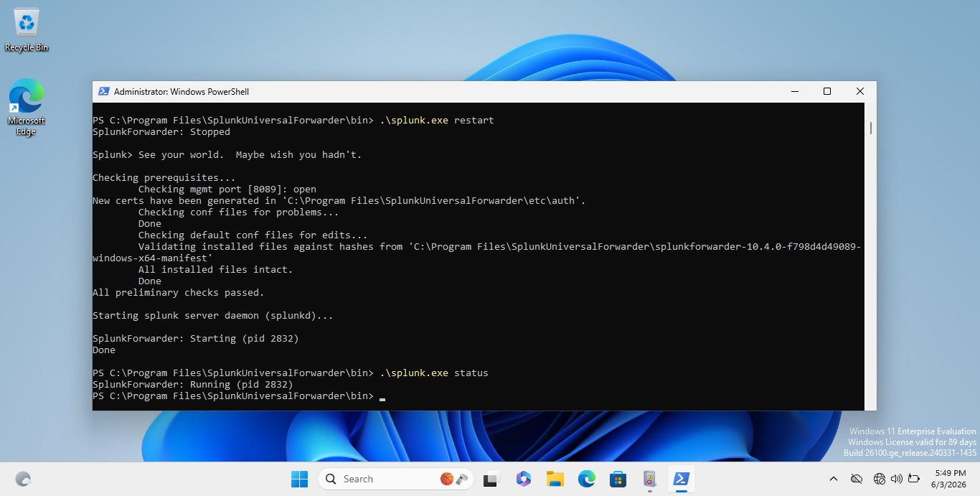
Task: Click 'SplunkForwarder: Starting (pid 2832)' line
Action: (x=196, y=339)
